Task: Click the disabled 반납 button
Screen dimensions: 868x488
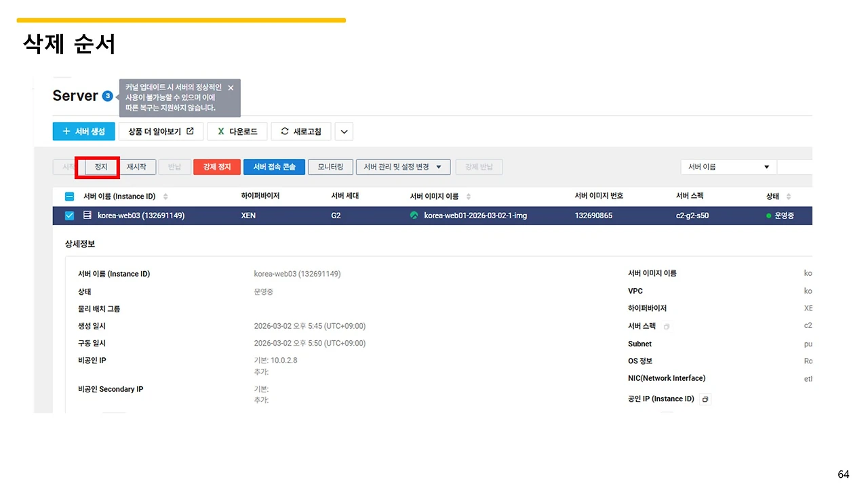Action: click(x=175, y=167)
